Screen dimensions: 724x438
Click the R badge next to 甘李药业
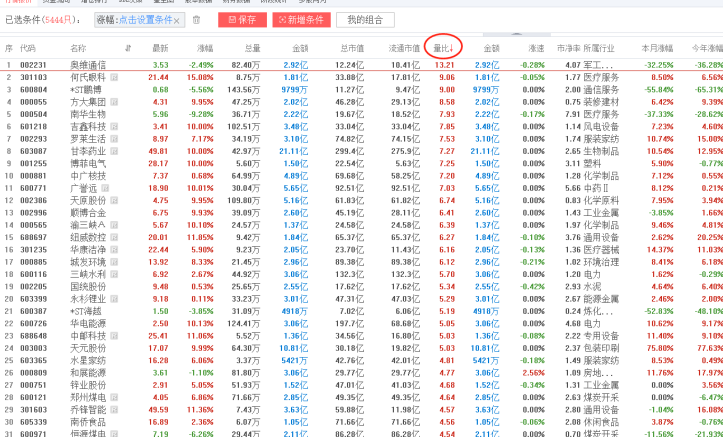pos(114,151)
